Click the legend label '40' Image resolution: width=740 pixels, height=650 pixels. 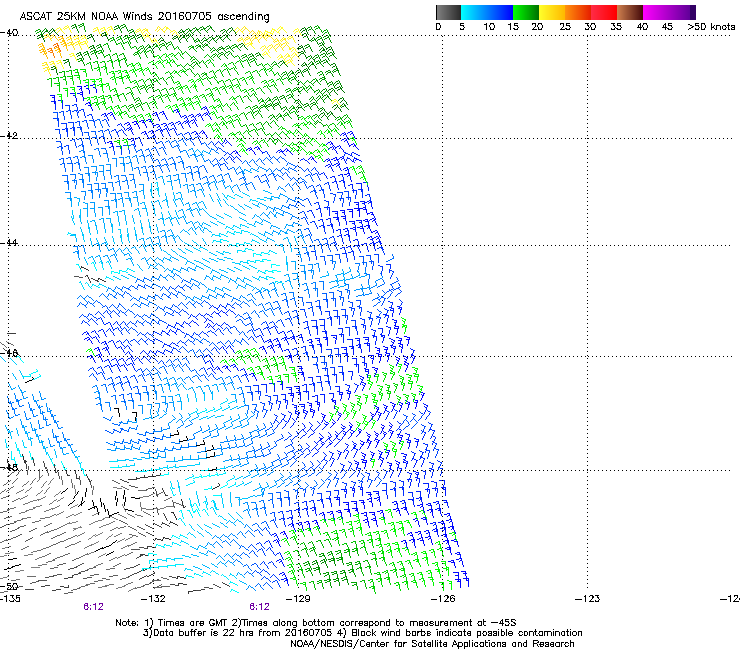pyautogui.click(x=642, y=26)
